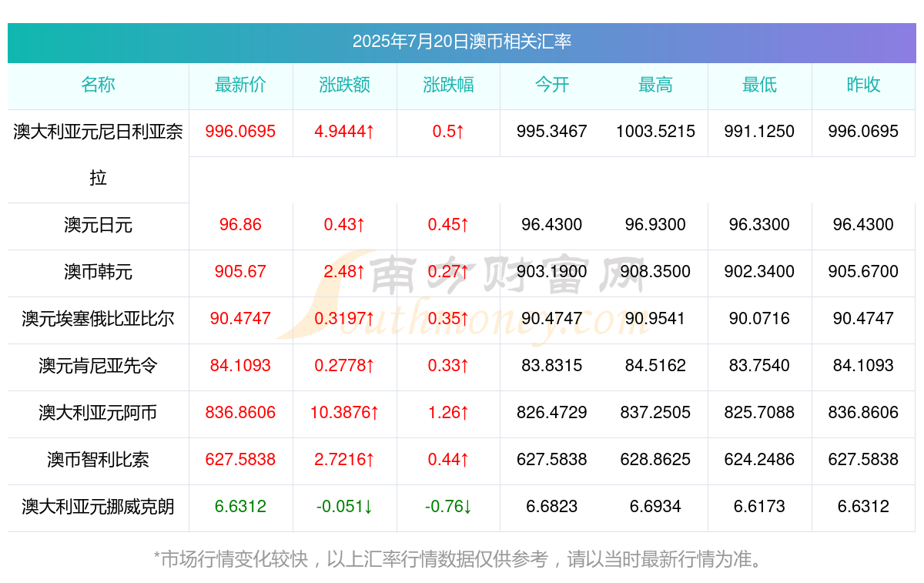Image resolution: width=924 pixels, height=583 pixels.
Task: Click the 涨跌额 column header
Action: [x=345, y=85]
